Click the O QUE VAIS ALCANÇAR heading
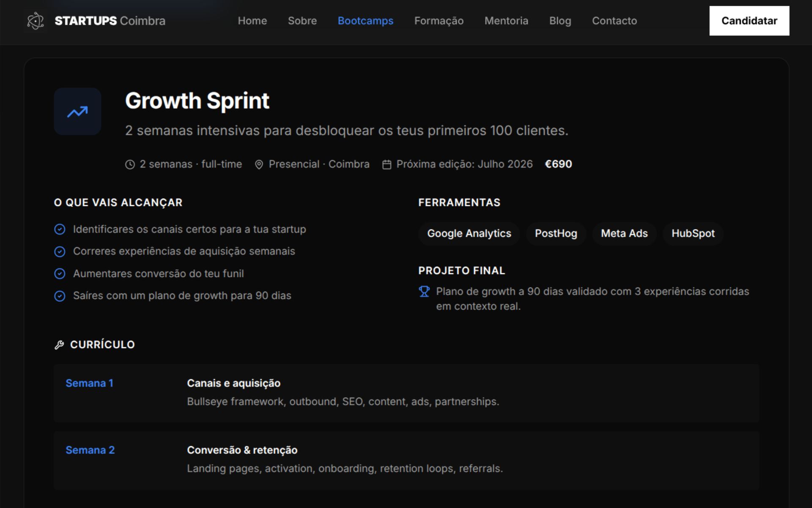Image resolution: width=812 pixels, height=508 pixels. click(x=118, y=203)
